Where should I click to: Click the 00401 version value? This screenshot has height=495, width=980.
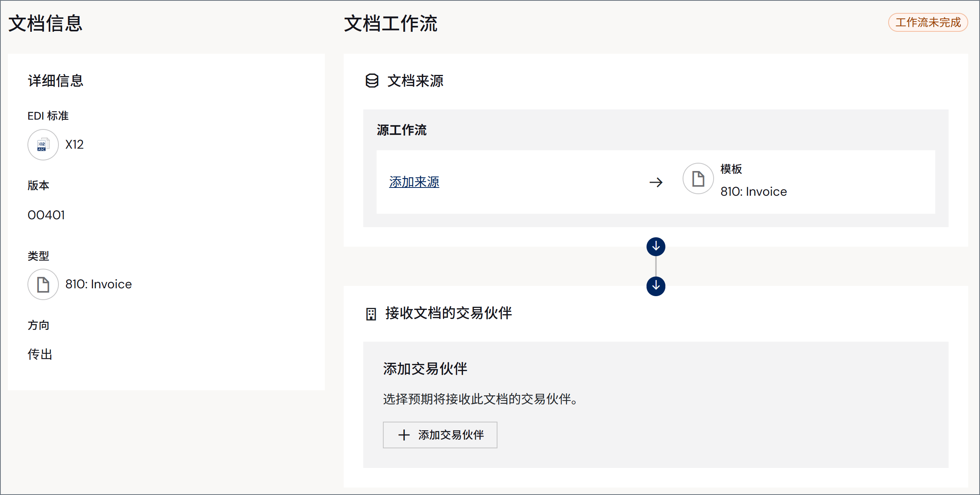[46, 215]
